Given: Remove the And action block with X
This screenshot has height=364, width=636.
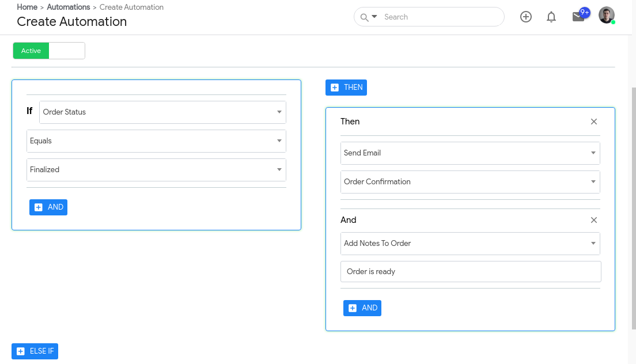Looking at the screenshot, I should point(594,220).
